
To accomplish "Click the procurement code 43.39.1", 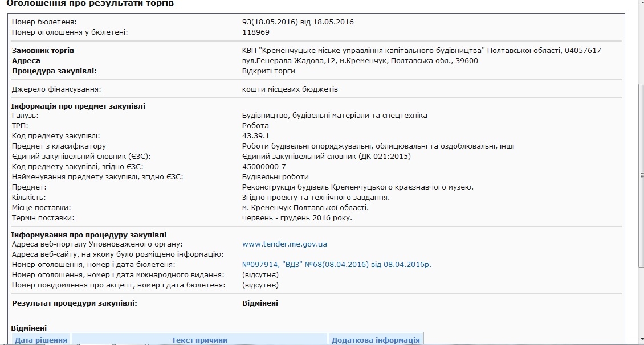I will coord(256,136).
